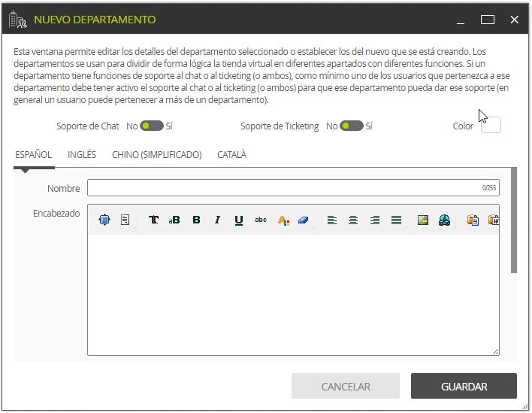This screenshot has width=532, height=413.
Task: Toggle bold formatting in Encabezado editor
Action: (196, 220)
